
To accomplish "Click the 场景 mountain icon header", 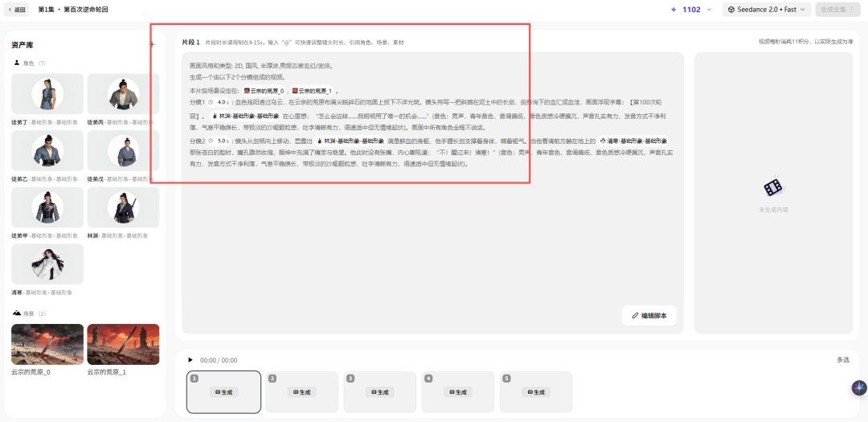I will (17, 313).
